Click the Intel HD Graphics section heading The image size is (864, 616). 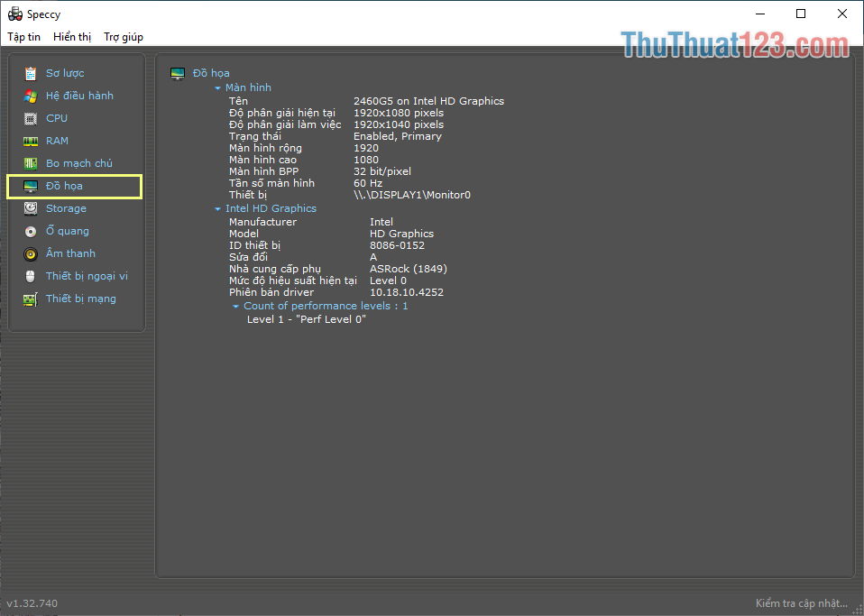tap(271, 209)
